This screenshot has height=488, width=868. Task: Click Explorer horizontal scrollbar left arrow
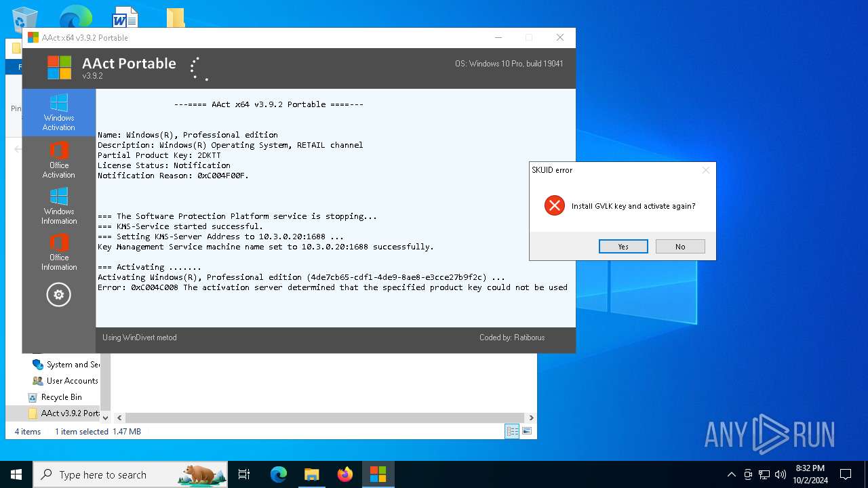pyautogui.click(x=119, y=418)
